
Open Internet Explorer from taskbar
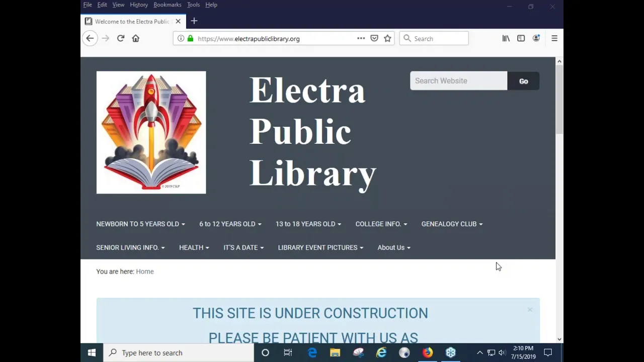coord(381,352)
